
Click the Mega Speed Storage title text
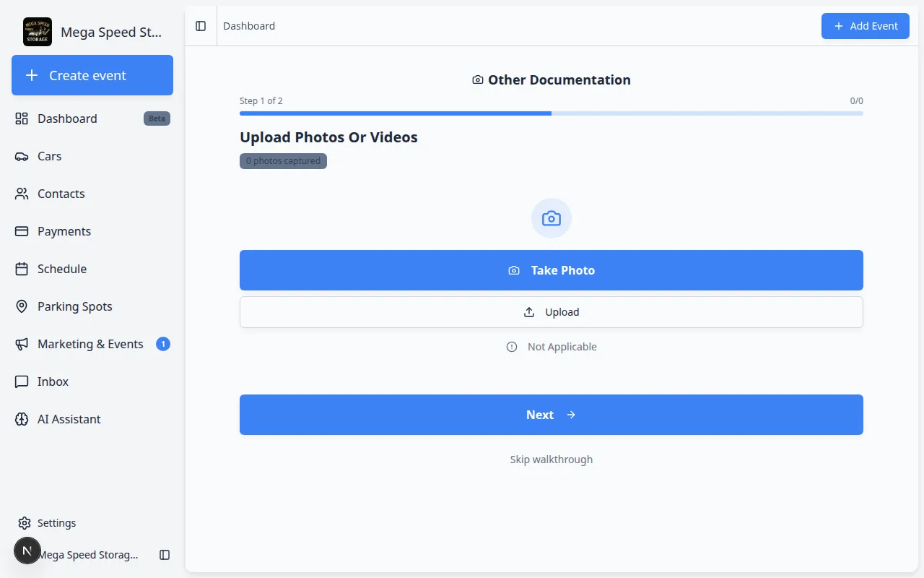click(x=111, y=32)
